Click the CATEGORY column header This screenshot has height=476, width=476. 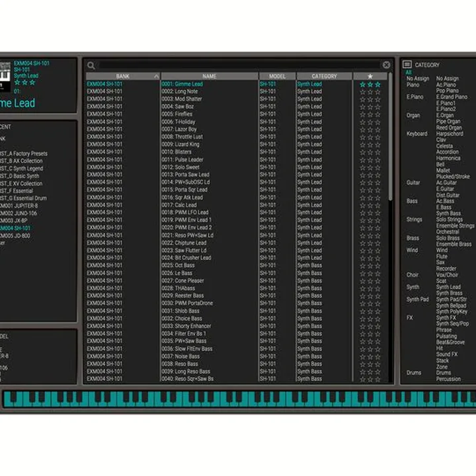pyautogui.click(x=324, y=76)
